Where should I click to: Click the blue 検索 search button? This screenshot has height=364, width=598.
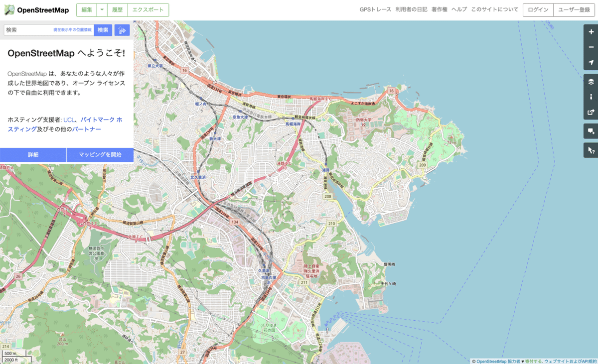click(103, 30)
